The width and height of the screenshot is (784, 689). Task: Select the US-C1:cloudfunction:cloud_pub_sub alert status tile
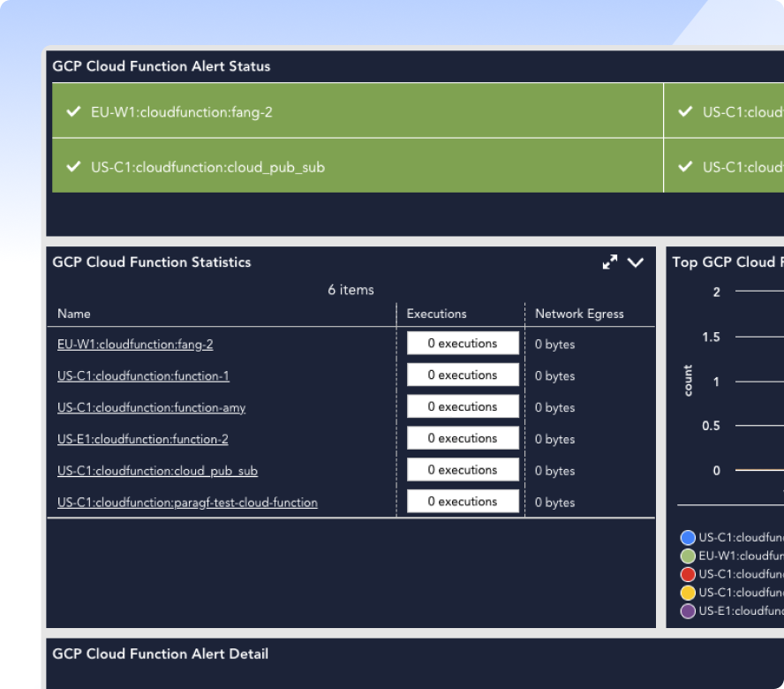click(358, 165)
